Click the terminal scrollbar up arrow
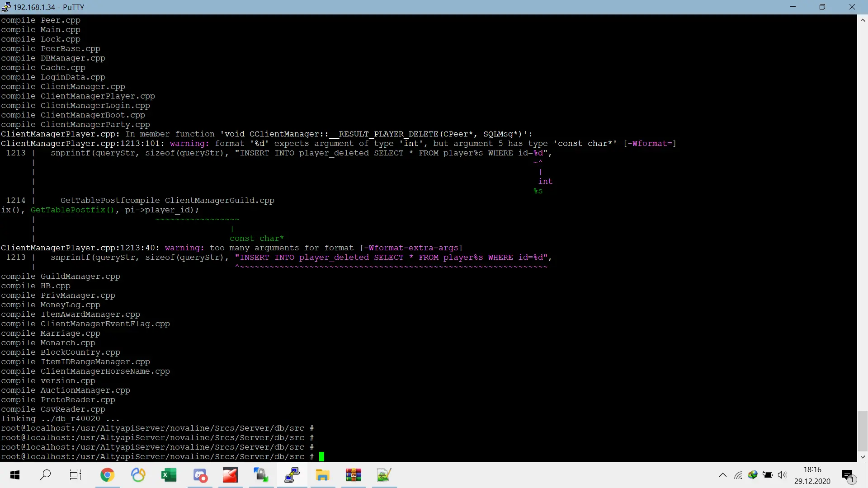Image resolution: width=868 pixels, height=488 pixels. [x=863, y=20]
